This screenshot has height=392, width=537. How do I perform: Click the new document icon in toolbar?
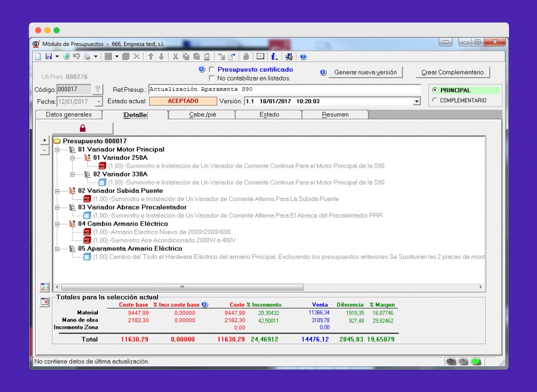click(38, 57)
